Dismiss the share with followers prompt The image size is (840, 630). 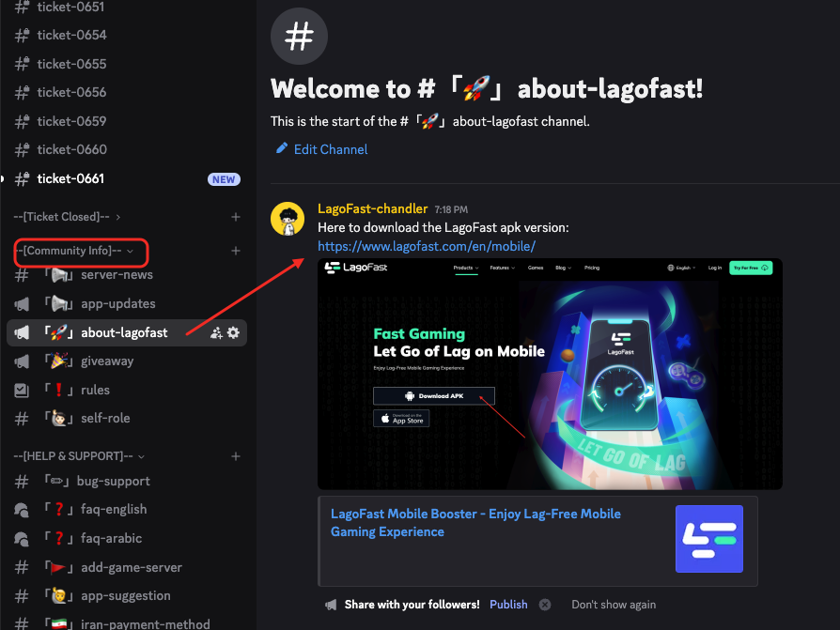pyautogui.click(x=545, y=605)
